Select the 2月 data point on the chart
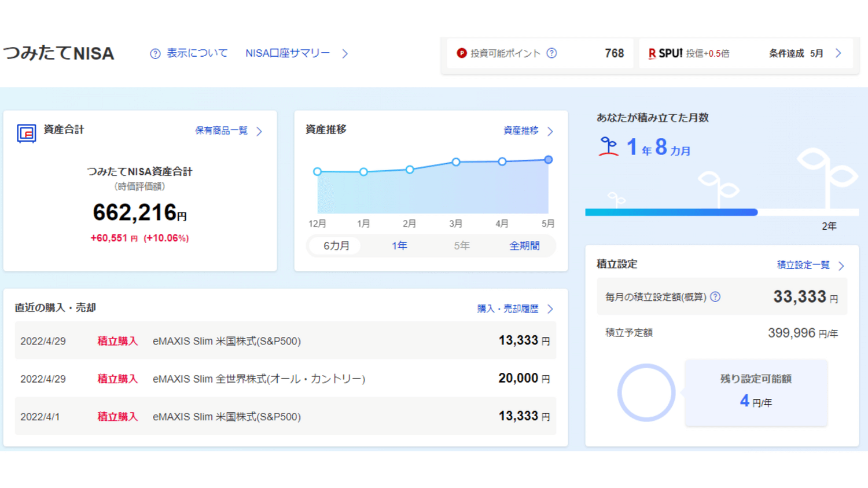 tap(410, 170)
